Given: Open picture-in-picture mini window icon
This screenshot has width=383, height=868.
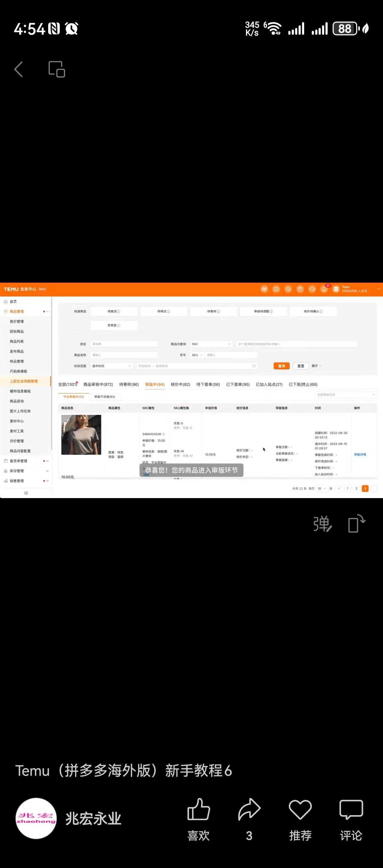Looking at the screenshot, I should (x=57, y=69).
